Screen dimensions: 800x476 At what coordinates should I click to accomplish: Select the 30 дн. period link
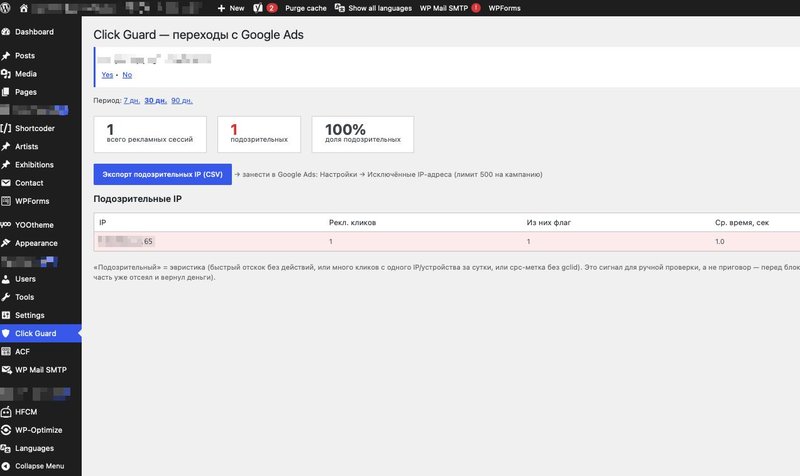click(x=156, y=101)
